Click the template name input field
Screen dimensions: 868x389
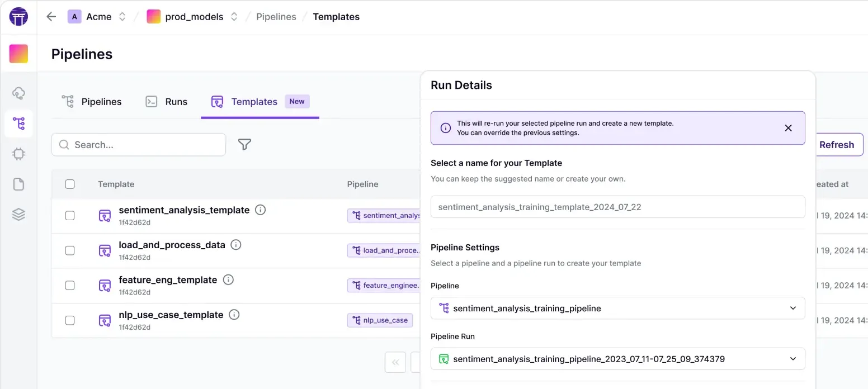pos(617,207)
